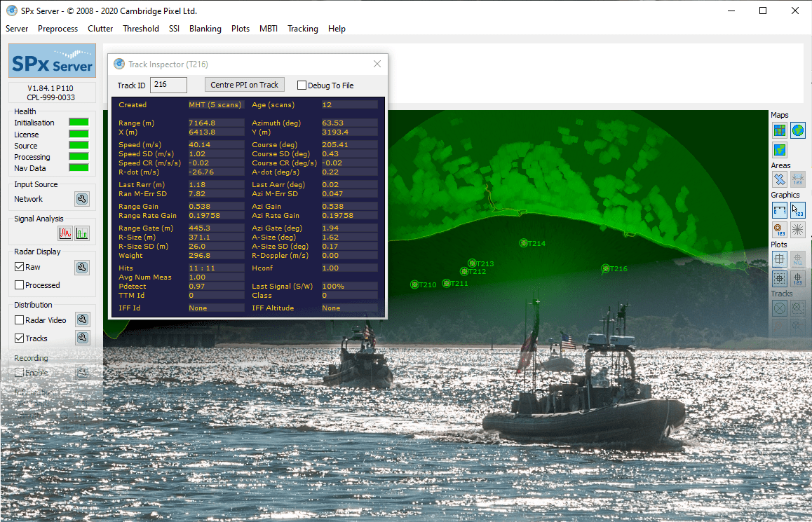
Task: Check the Debug To File option
Action: coord(302,85)
